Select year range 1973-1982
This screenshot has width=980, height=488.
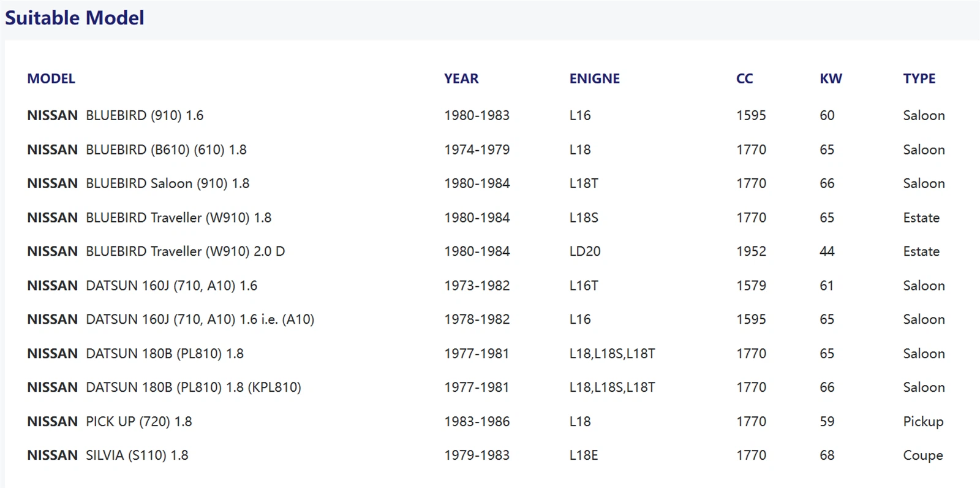pyautogui.click(x=477, y=286)
